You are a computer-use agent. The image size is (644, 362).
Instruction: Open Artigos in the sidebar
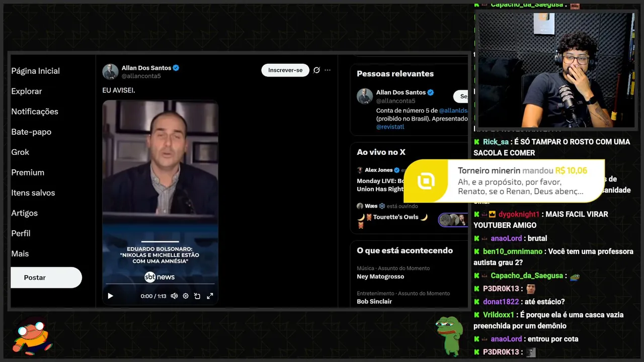(x=24, y=213)
